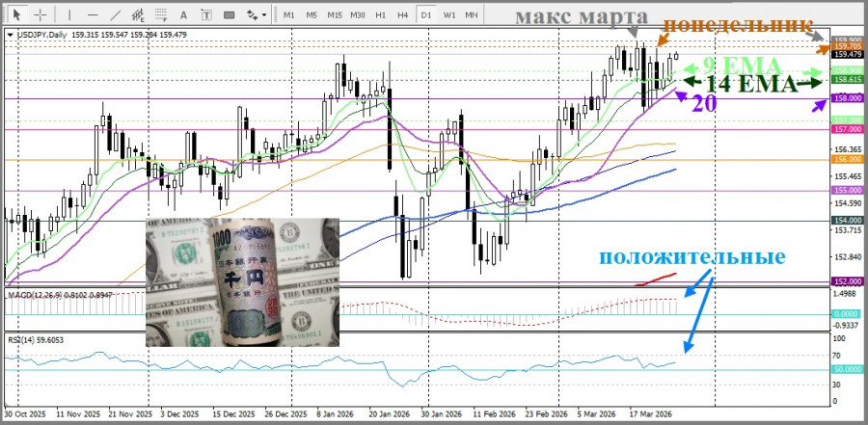Click the 159.479 current price tag
868x425 pixels.
tap(847, 54)
